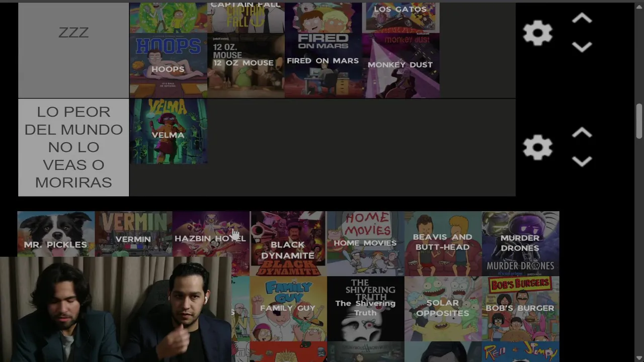Select the Fired on Mars thumbnail
The image size is (644, 362).
[x=323, y=65]
